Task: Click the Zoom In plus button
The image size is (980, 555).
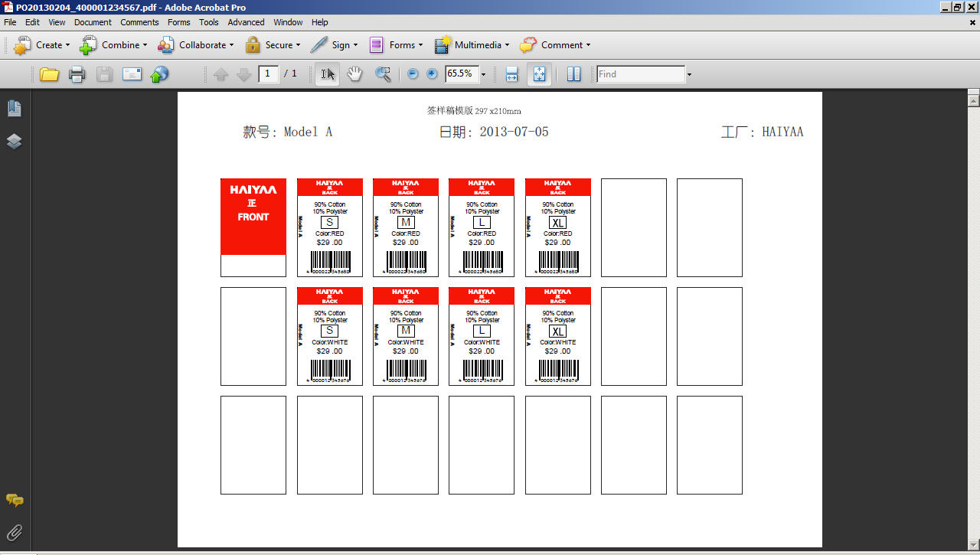Action: pos(432,74)
